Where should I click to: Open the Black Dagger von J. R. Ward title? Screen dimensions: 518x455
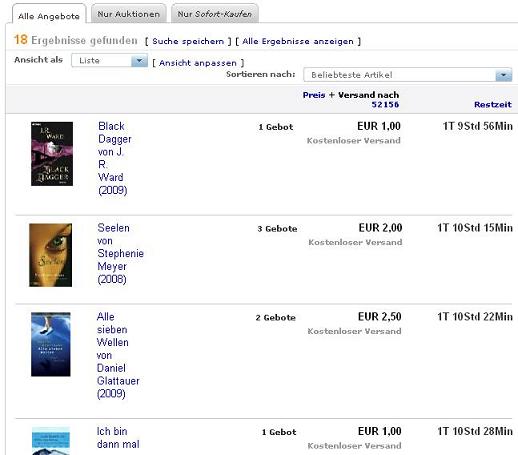coord(115,158)
